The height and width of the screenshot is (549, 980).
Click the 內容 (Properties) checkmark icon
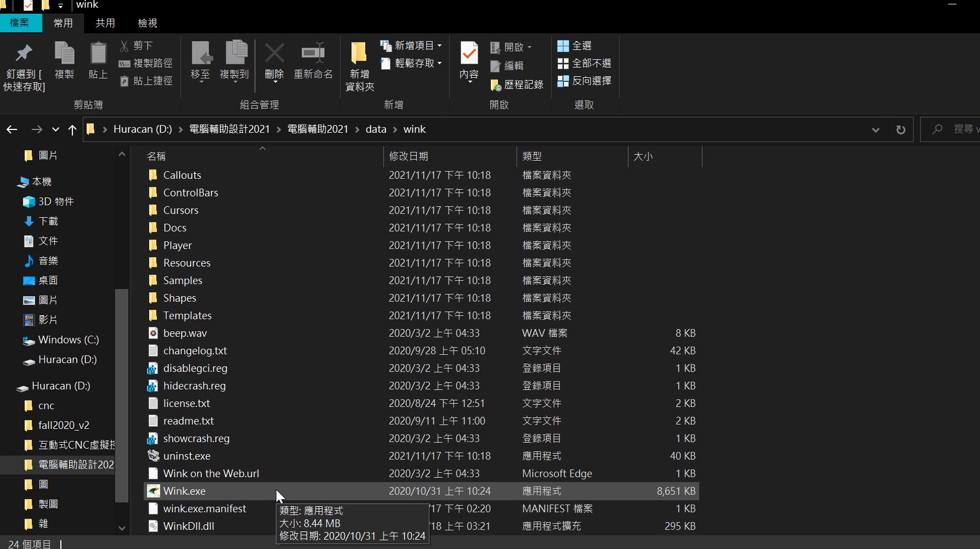click(469, 53)
